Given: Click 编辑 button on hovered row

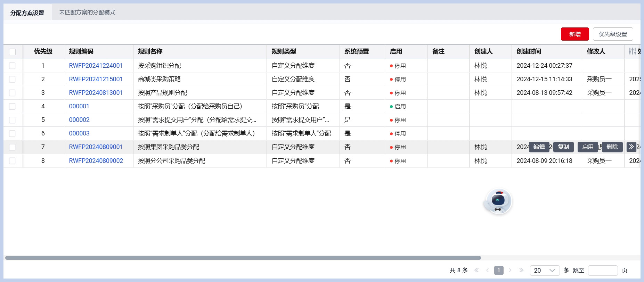Looking at the screenshot, I should [x=539, y=147].
